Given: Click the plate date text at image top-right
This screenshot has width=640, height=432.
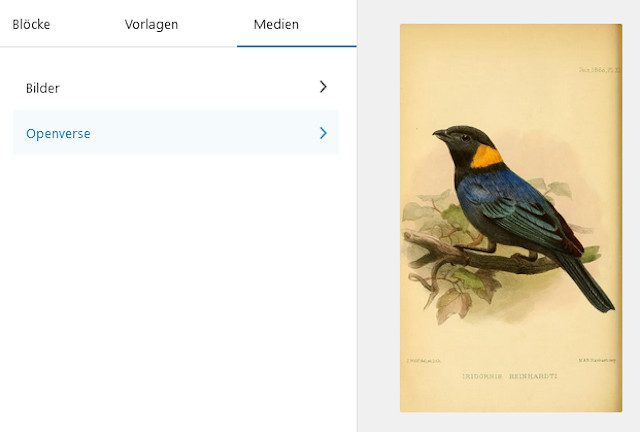Looking at the screenshot, I should point(600,70).
